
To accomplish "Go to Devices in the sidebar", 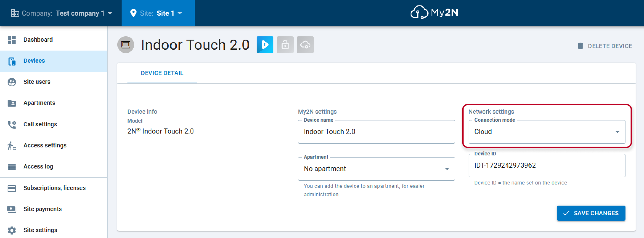I will [x=54, y=61].
